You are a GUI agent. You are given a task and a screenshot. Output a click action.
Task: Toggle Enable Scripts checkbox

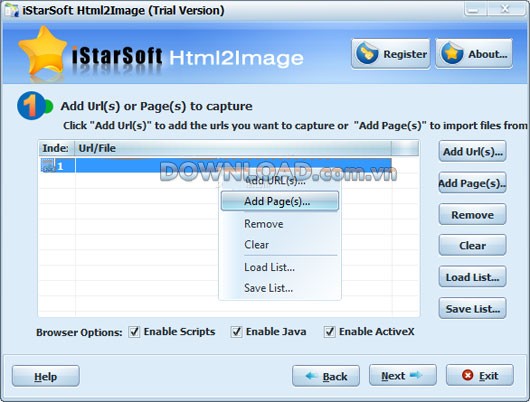click(134, 332)
